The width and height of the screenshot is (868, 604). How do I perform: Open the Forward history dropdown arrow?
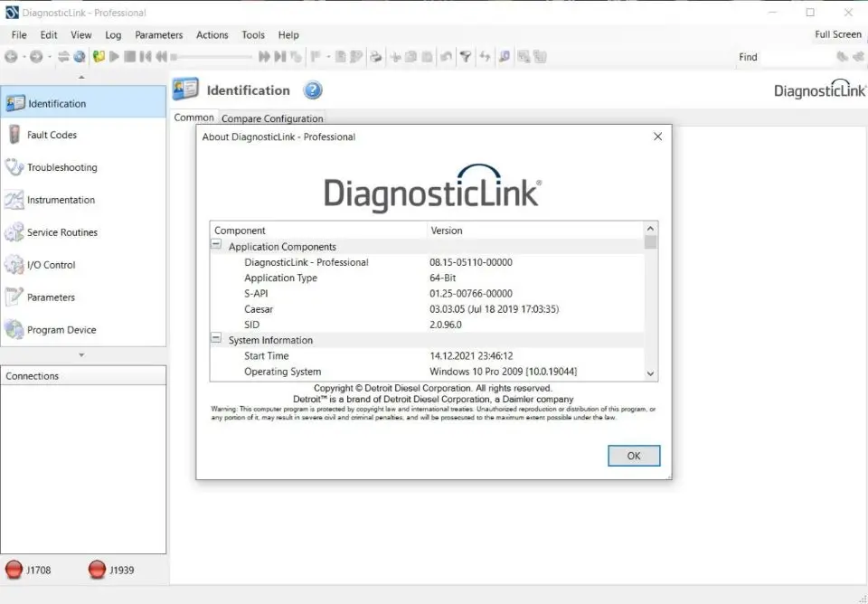click(49, 56)
